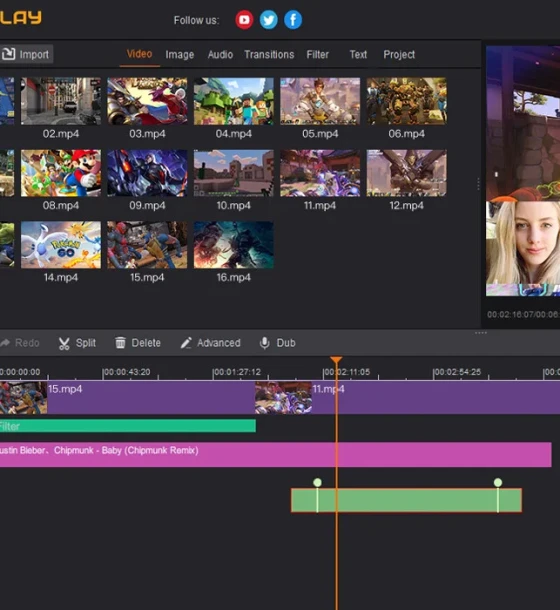560x610 pixels.
Task: Click the right fade handle on green clip
Action: pos(498,482)
